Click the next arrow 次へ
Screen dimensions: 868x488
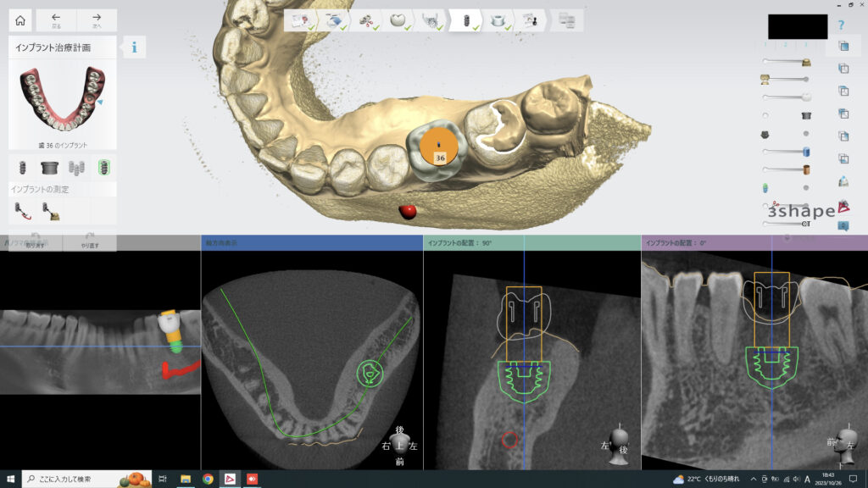click(x=97, y=20)
